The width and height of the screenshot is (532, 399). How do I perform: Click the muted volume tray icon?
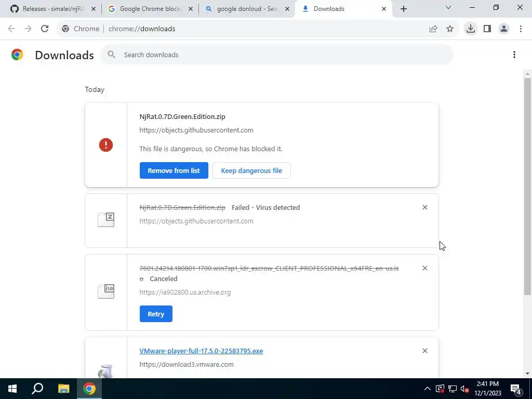(x=465, y=389)
